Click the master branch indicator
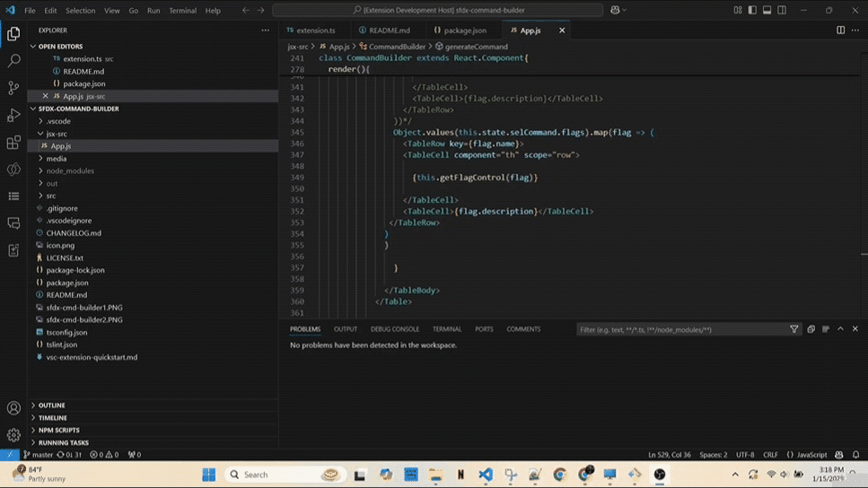 [x=38, y=455]
